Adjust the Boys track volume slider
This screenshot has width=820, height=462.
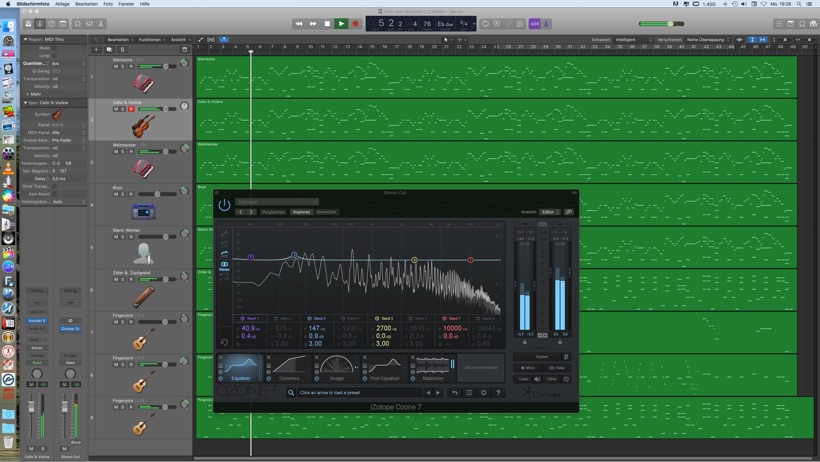tap(157, 194)
